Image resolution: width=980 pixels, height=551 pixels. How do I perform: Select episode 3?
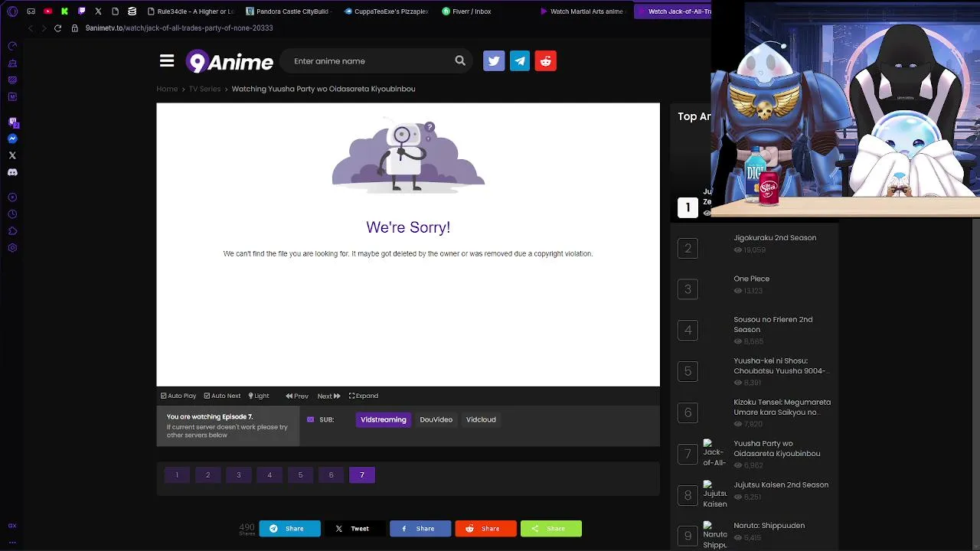tap(239, 475)
